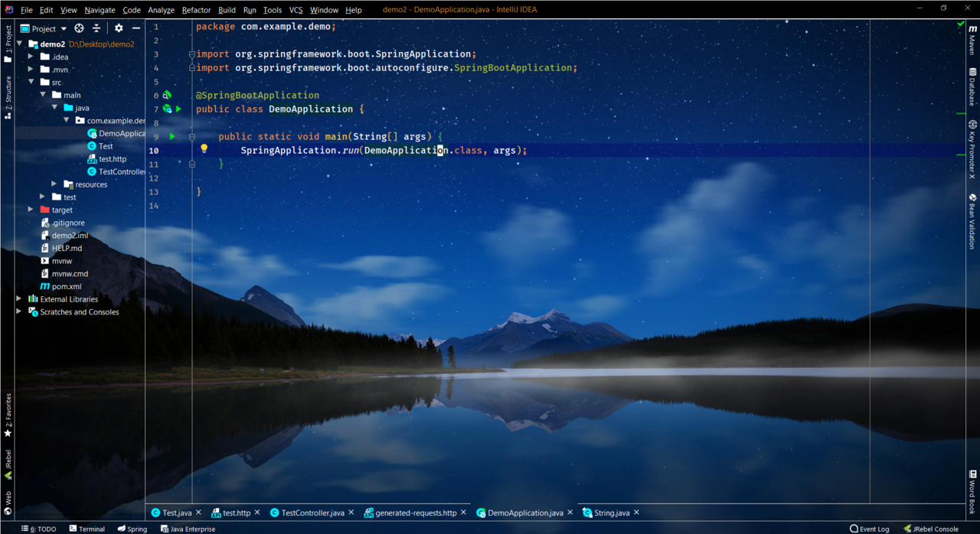The height and width of the screenshot is (534, 980).
Task: Expand the resources folder
Action: click(x=54, y=184)
